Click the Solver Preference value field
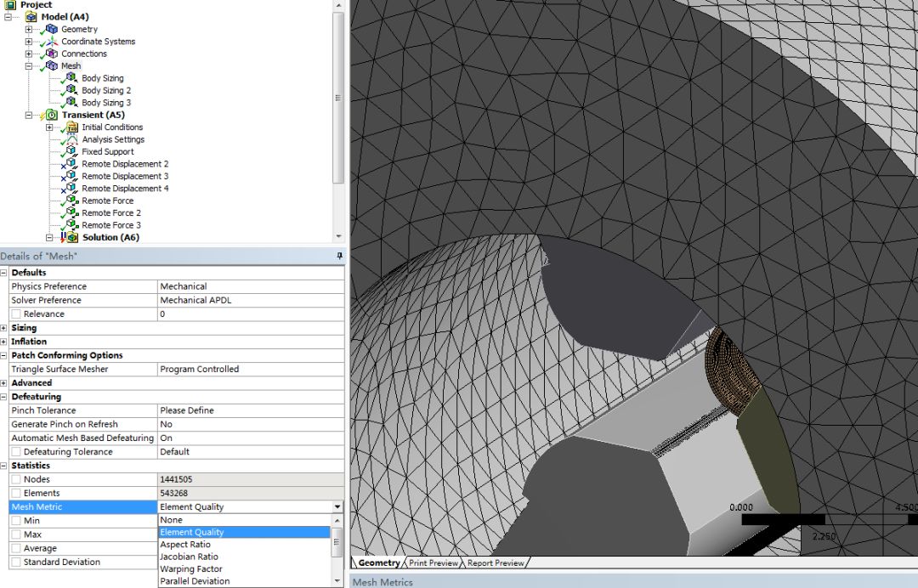 pyautogui.click(x=251, y=300)
